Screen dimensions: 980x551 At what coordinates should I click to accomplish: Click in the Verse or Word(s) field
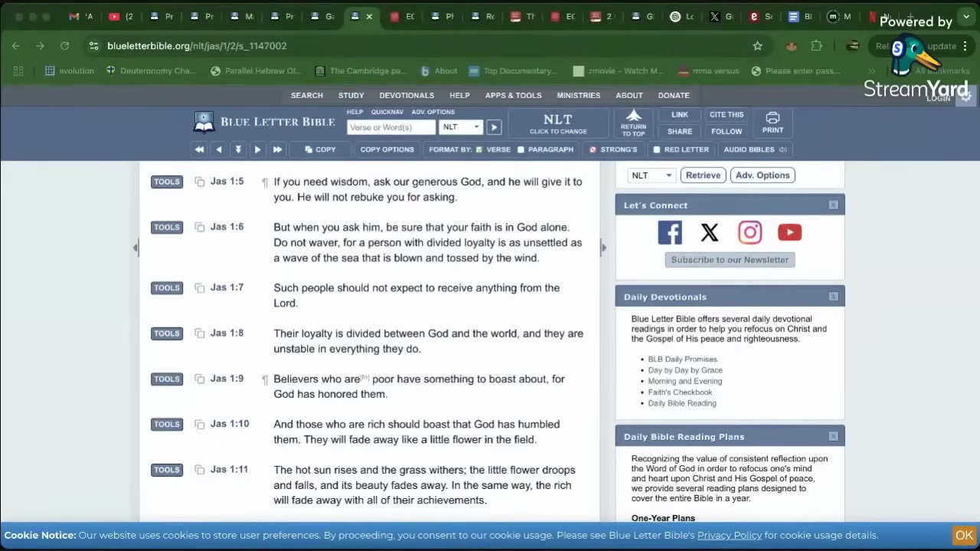(391, 127)
